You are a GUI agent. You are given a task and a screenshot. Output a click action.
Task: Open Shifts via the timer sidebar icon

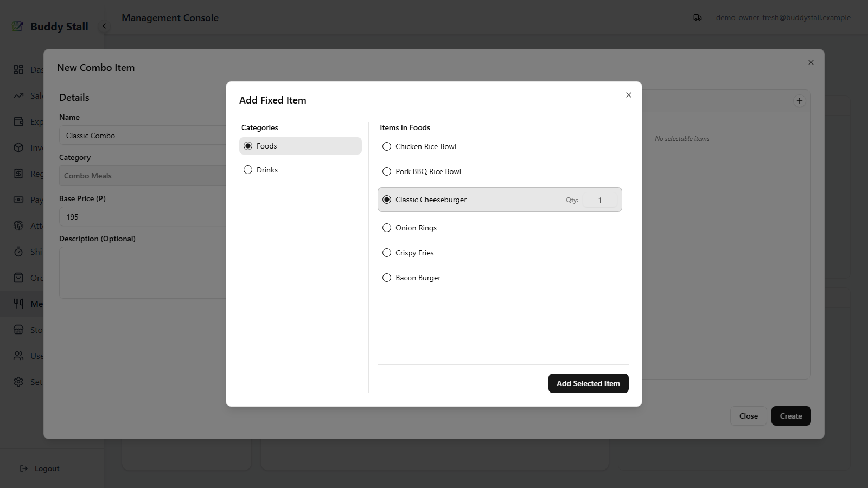(x=18, y=252)
